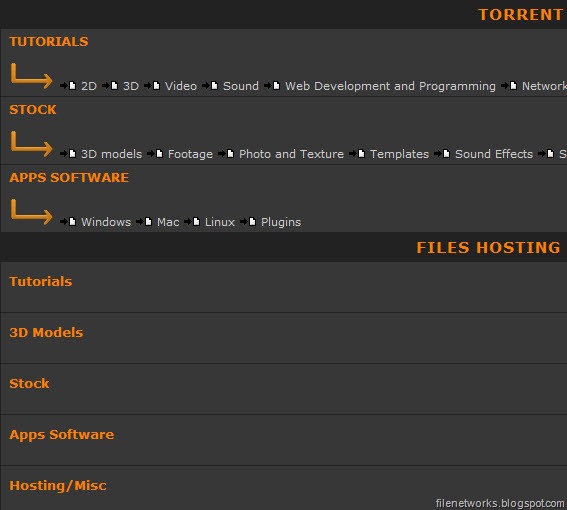Open the 3D tutorials subforum
Viewport: 567px width, 510px height.
click(x=131, y=86)
